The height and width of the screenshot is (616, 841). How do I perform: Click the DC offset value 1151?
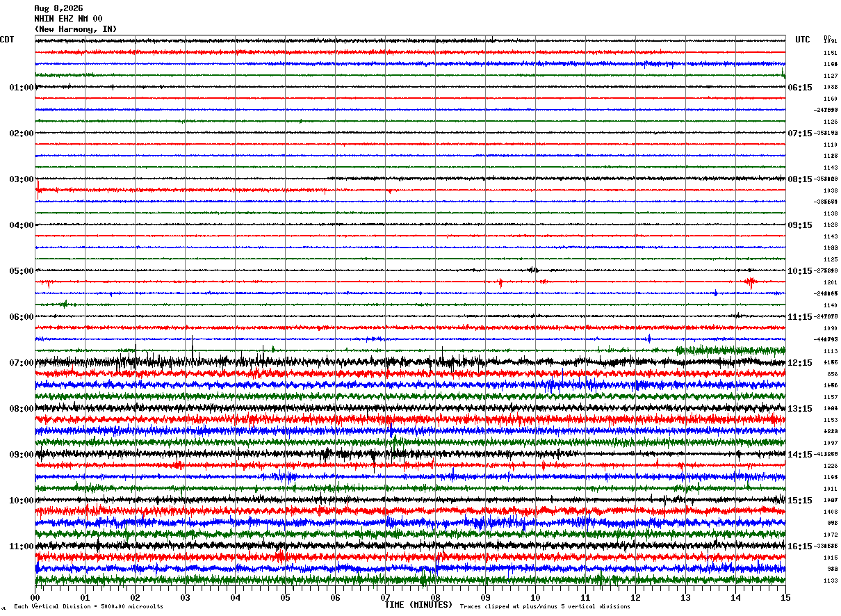830,53
